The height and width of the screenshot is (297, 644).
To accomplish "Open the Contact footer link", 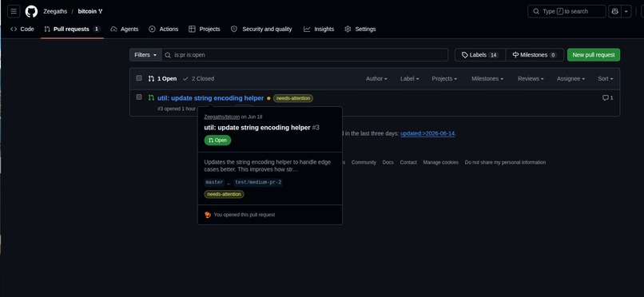I will point(408,162).
